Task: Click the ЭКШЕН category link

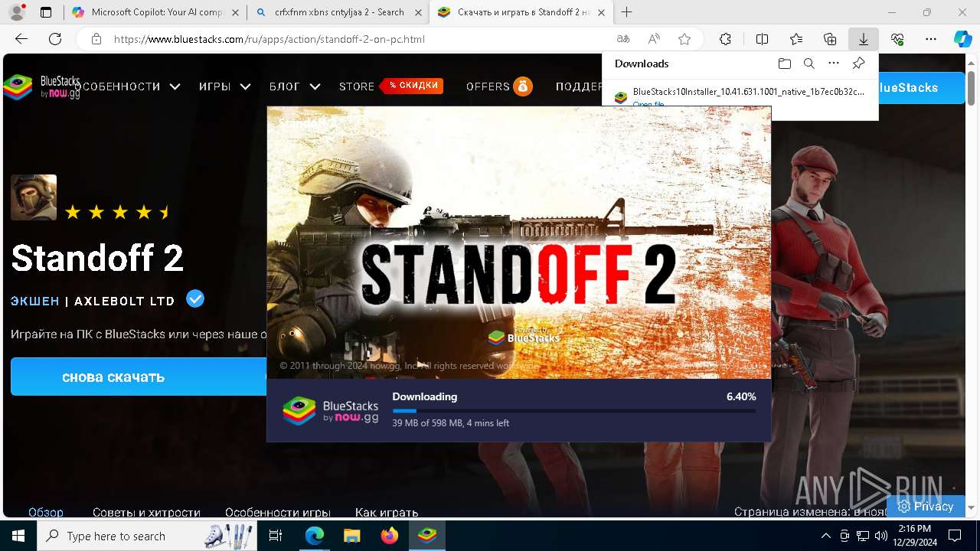Action: (35, 302)
